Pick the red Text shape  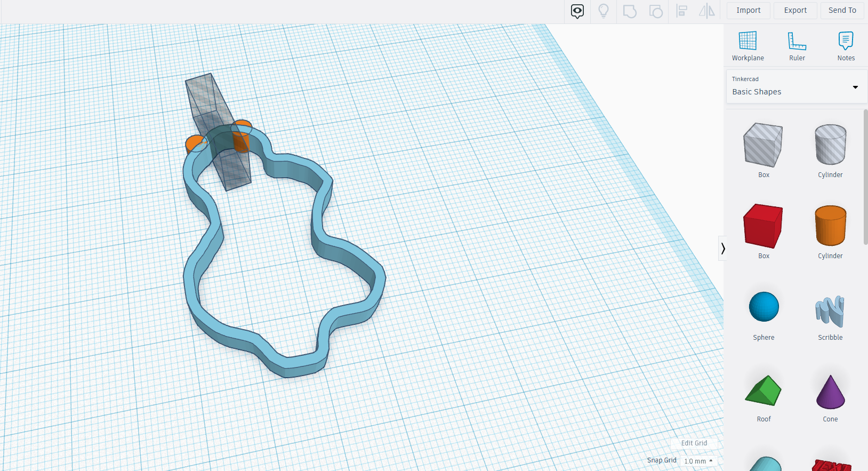click(831, 464)
